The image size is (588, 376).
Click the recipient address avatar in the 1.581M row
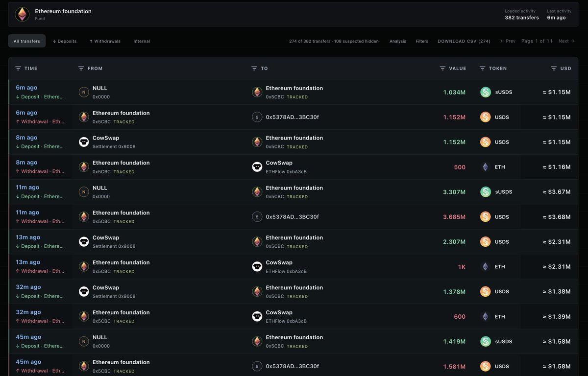[x=257, y=366]
